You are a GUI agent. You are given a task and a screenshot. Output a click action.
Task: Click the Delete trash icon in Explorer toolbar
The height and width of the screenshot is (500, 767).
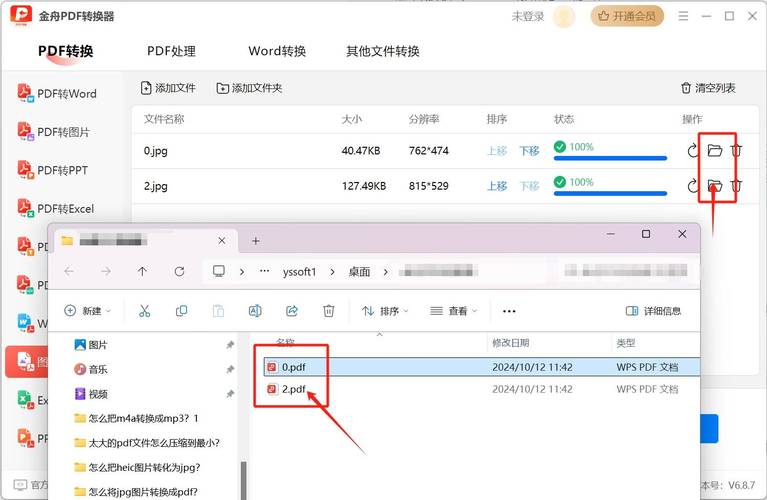[329, 311]
